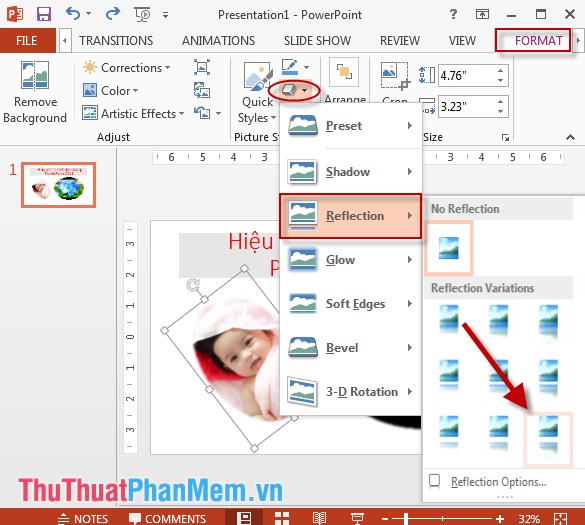The width and height of the screenshot is (585, 525).
Task: Switch to Slide Sorter view
Action: 282,518
